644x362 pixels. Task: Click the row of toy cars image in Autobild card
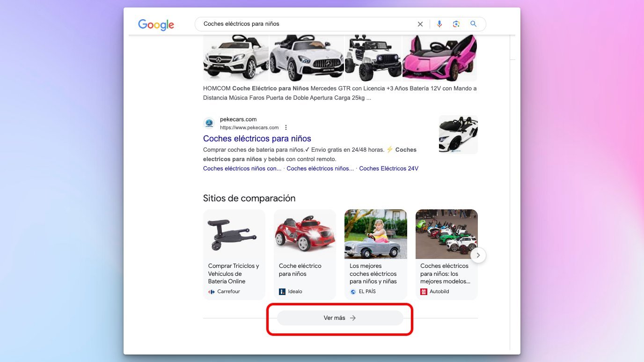(446, 234)
